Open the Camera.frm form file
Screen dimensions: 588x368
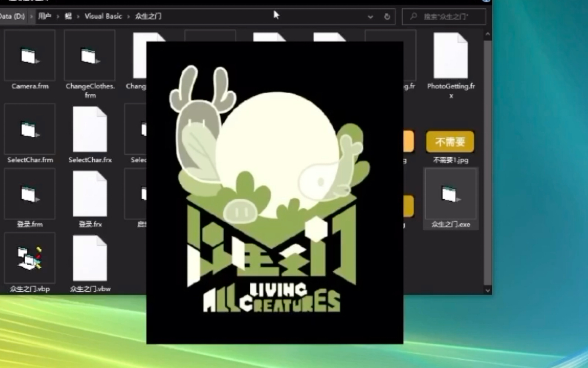coord(30,56)
